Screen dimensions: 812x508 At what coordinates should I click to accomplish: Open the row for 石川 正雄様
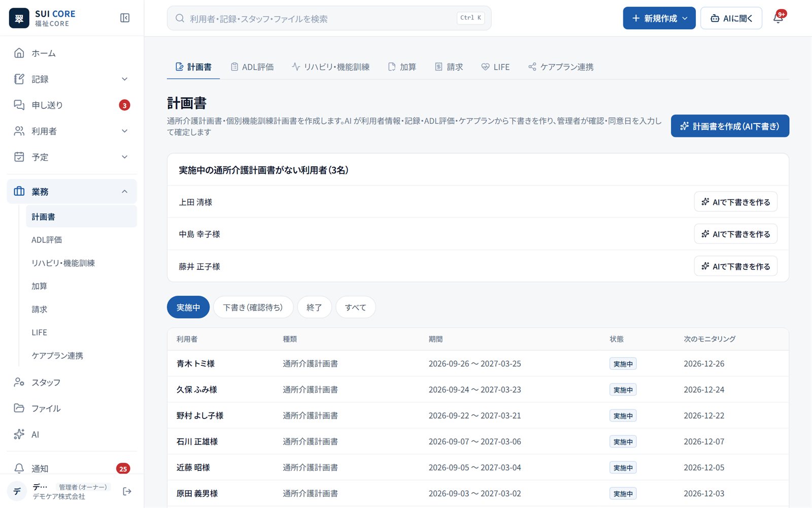pyautogui.click(x=478, y=441)
